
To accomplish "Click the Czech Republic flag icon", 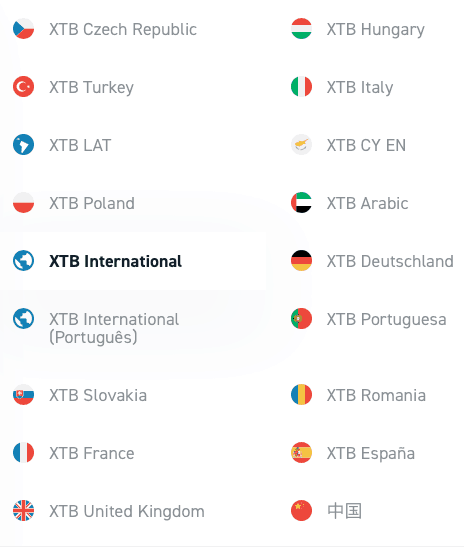I will tap(23, 29).
